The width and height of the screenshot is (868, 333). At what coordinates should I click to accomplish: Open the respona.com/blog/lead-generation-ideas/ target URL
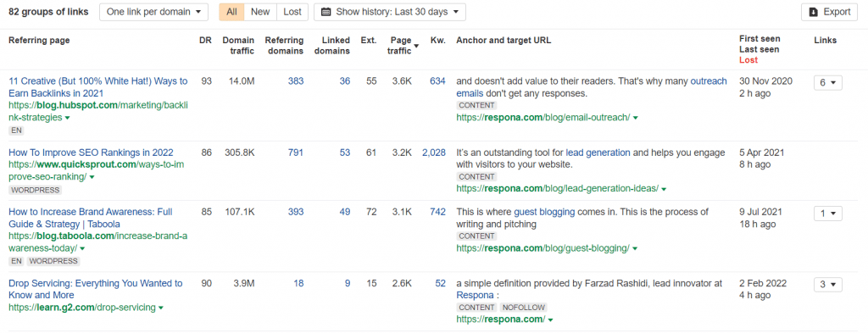pos(558,188)
